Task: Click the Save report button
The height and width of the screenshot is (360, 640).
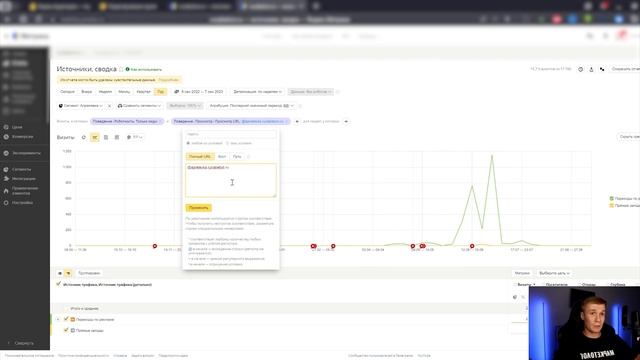Action: 625,69
